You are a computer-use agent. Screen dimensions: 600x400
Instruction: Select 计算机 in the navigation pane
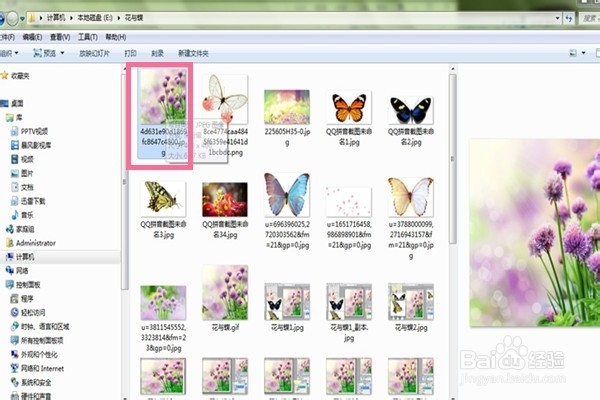pos(20,257)
